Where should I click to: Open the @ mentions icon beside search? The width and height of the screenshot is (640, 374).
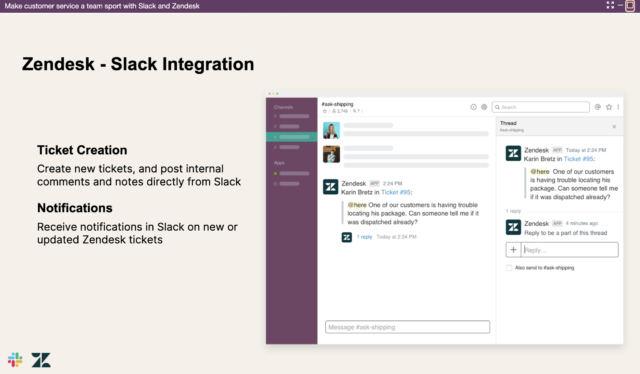point(598,107)
